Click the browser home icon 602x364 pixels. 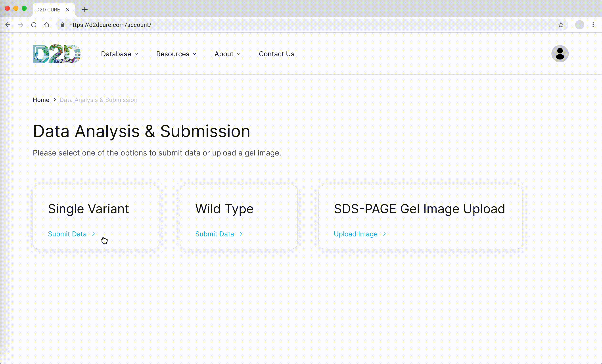[47, 25]
